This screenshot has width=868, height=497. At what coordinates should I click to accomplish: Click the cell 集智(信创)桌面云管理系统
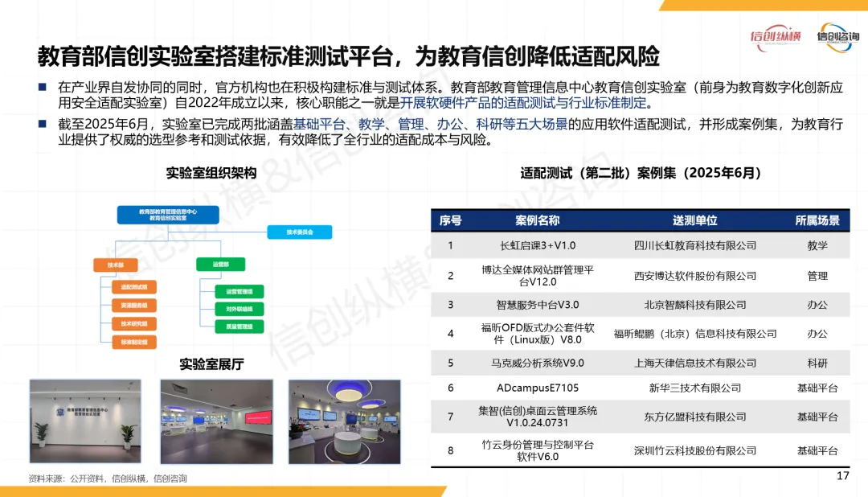tap(538, 416)
